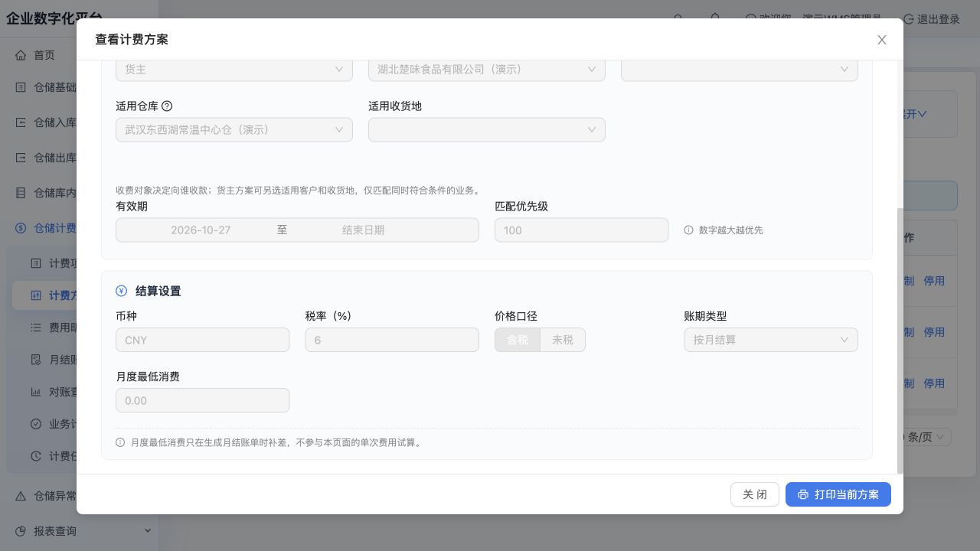Select the 仓储入库 sidebar icon

point(21,122)
